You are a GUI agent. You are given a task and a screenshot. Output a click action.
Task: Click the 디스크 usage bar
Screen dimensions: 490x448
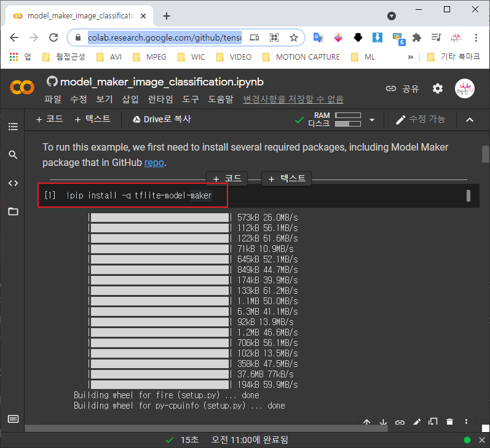pos(348,124)
